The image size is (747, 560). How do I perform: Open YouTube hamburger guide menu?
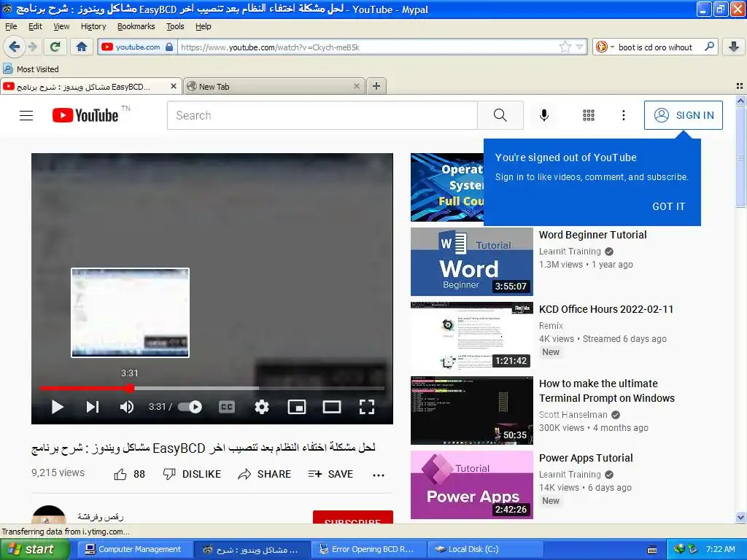(x=26, y=115)
